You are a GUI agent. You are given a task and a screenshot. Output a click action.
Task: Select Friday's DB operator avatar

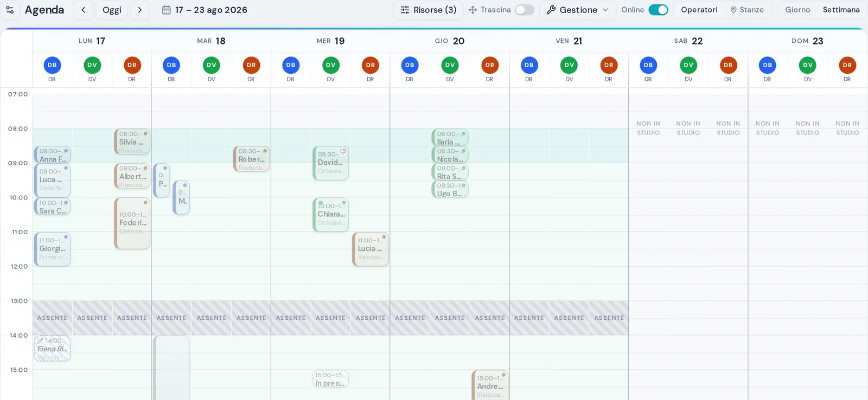pos(529,65)
